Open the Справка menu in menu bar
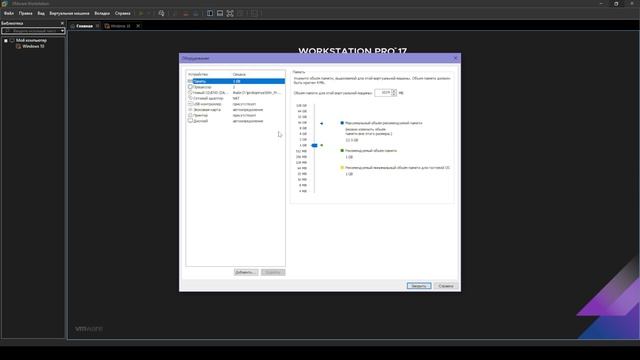The width and height of the screenshot is (640, 360). (122, 13)
